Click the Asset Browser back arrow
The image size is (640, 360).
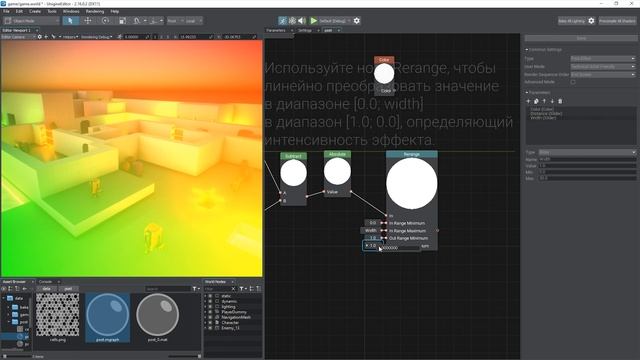pos(24,289)
